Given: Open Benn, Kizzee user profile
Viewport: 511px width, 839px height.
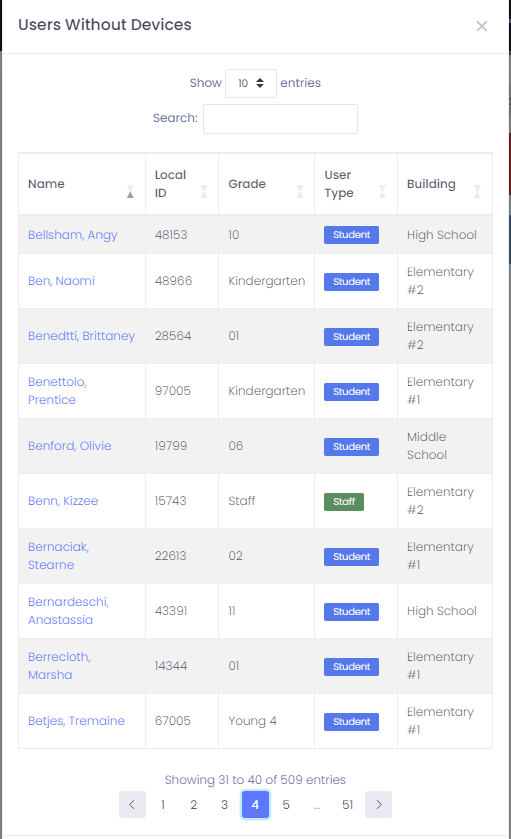Looking at the screenshot, I should coord(63,501).
